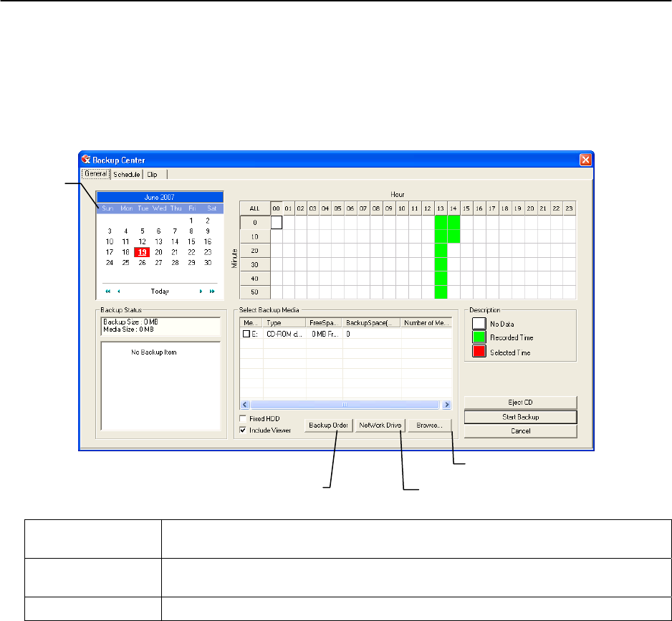Close the Backup Center window

click(585, 160)
